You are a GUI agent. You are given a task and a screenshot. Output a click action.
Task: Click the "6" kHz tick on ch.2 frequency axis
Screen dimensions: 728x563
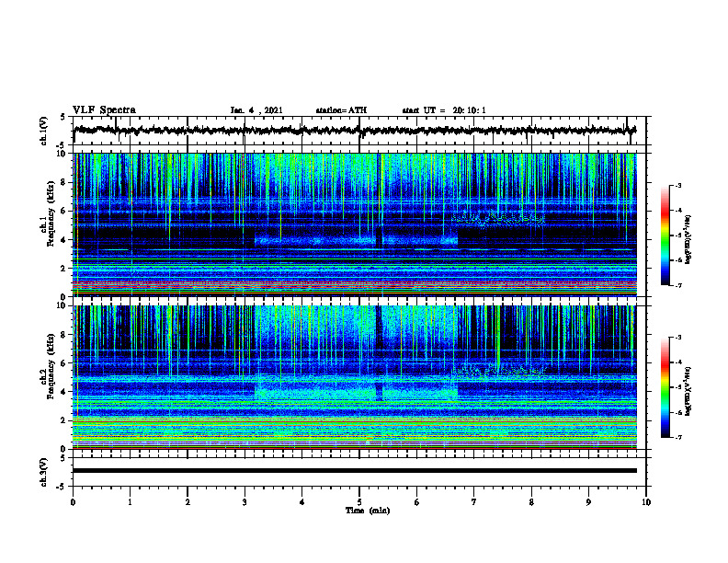pos(63,363)
